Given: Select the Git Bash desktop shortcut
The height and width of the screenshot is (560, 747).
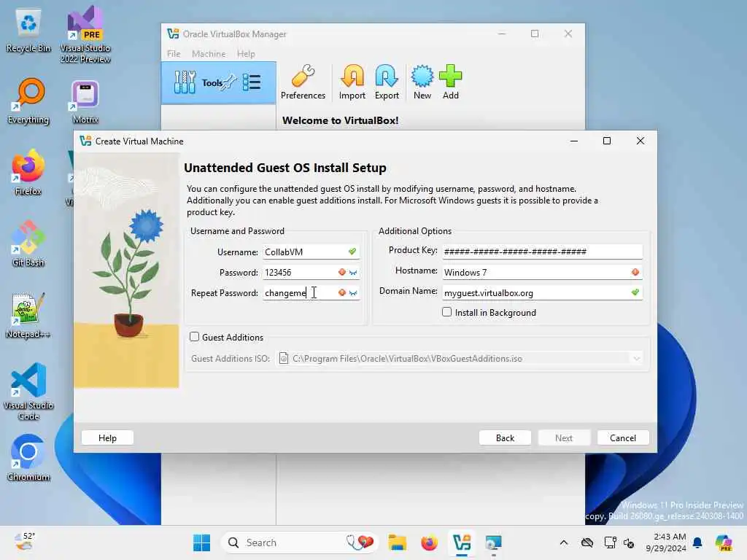Looking at the screenshot, I should coord(28,244).
